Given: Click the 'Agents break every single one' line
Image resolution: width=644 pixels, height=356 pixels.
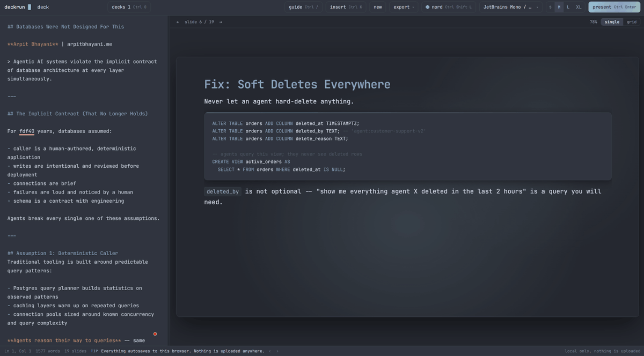Looking at the screenshot, I should (x=83, y=218).
